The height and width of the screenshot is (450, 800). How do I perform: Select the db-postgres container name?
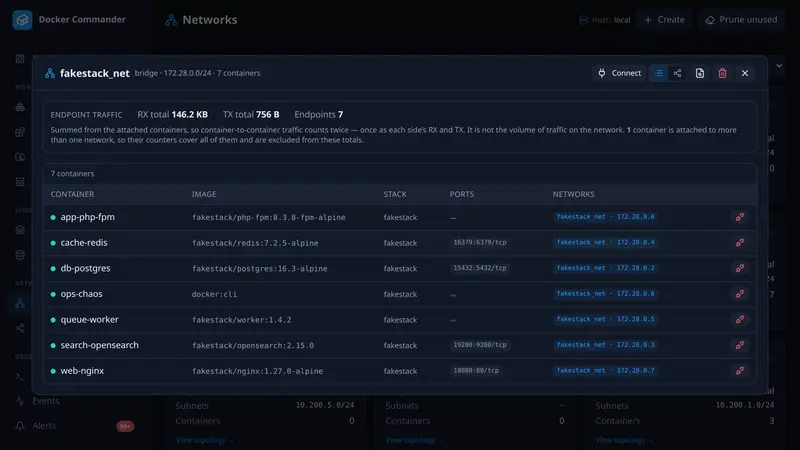pos(85,268)
